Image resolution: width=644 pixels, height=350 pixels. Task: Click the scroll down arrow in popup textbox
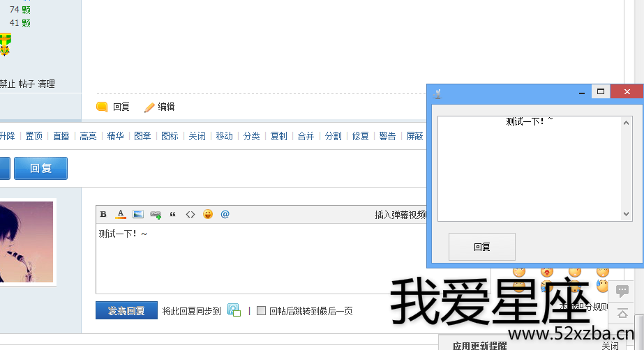pyautogui.click(x=626, y=215)
